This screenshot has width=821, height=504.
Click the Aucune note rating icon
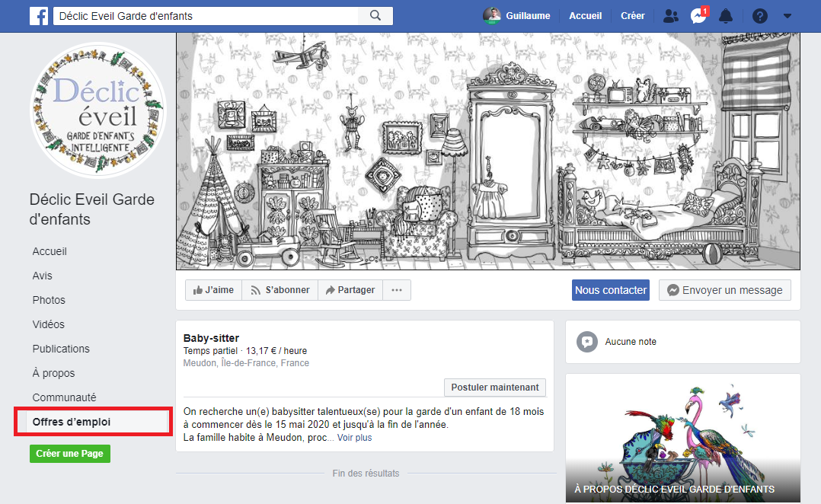tap(587, 342)
